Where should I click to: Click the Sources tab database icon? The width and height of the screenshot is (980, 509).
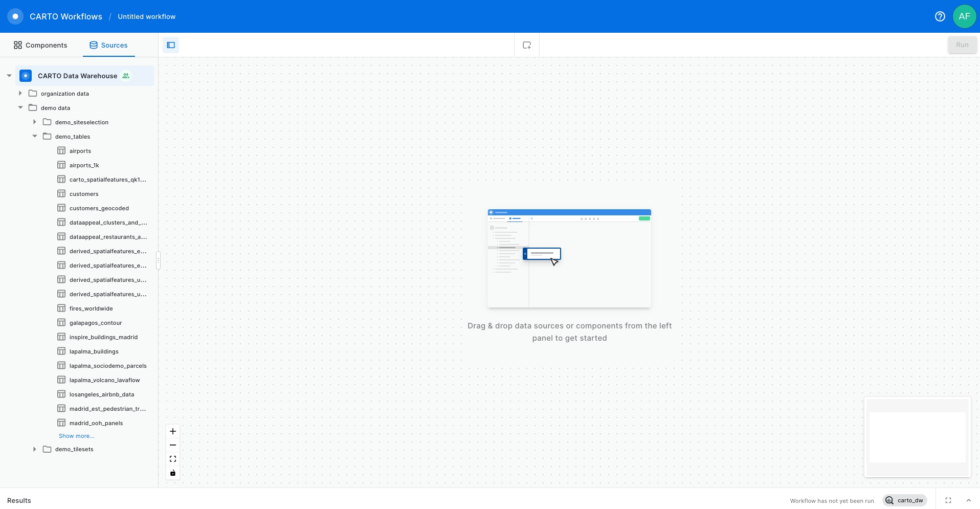click(x=94, y=45)
